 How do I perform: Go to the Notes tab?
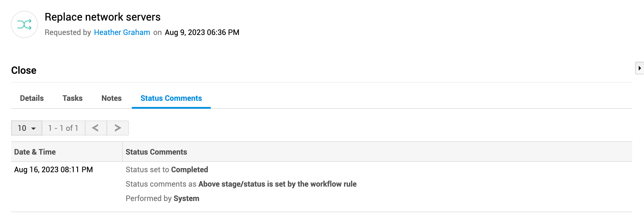coord(112,98)
